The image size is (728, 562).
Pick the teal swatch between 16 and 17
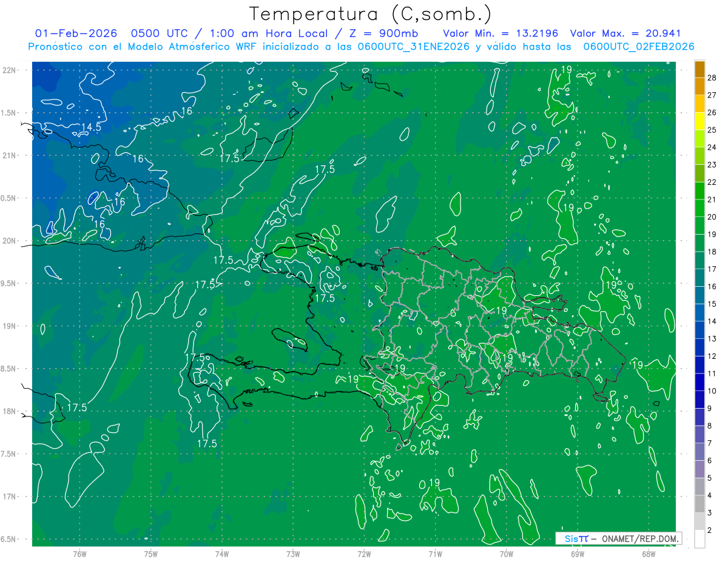pyautogui.click(x=700, y=278)
